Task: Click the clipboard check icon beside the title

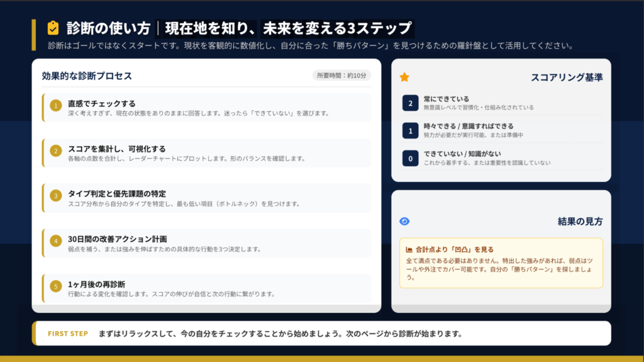Action: tap(53, 28)
